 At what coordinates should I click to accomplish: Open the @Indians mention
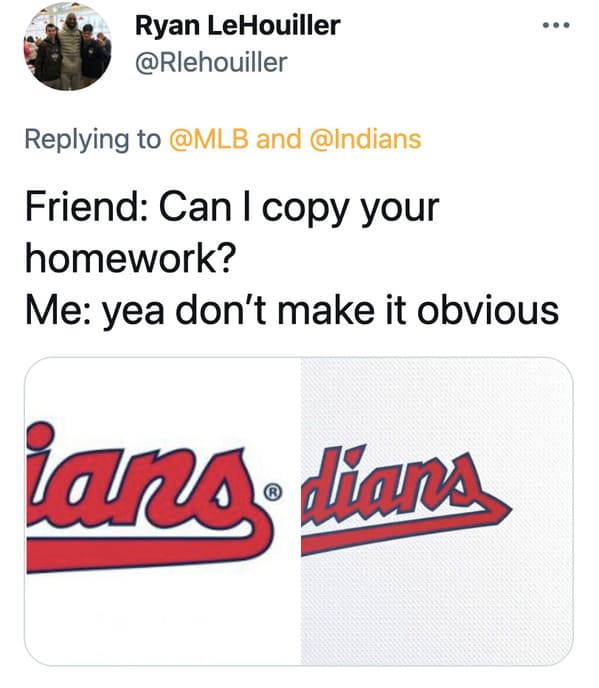tap(366, 139)
